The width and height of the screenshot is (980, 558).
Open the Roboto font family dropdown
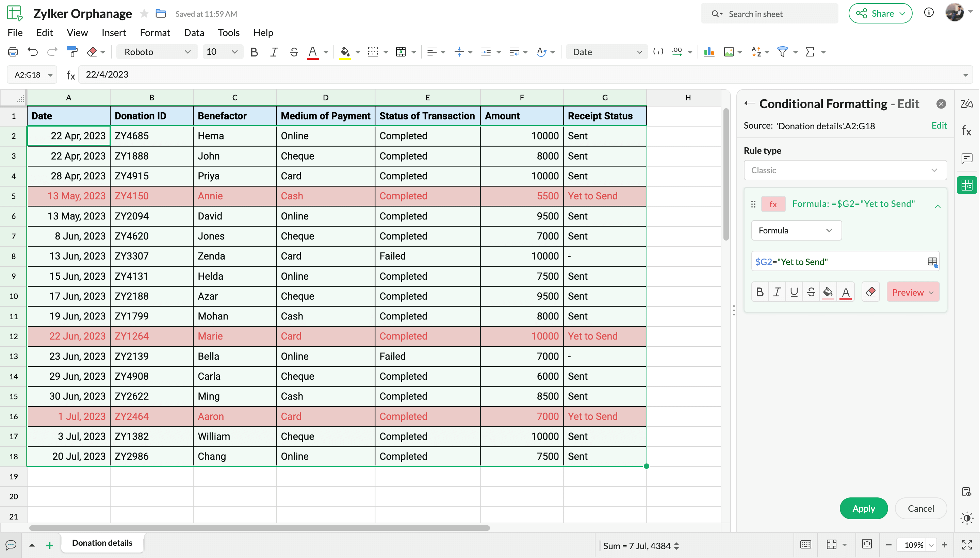(157, 52)
